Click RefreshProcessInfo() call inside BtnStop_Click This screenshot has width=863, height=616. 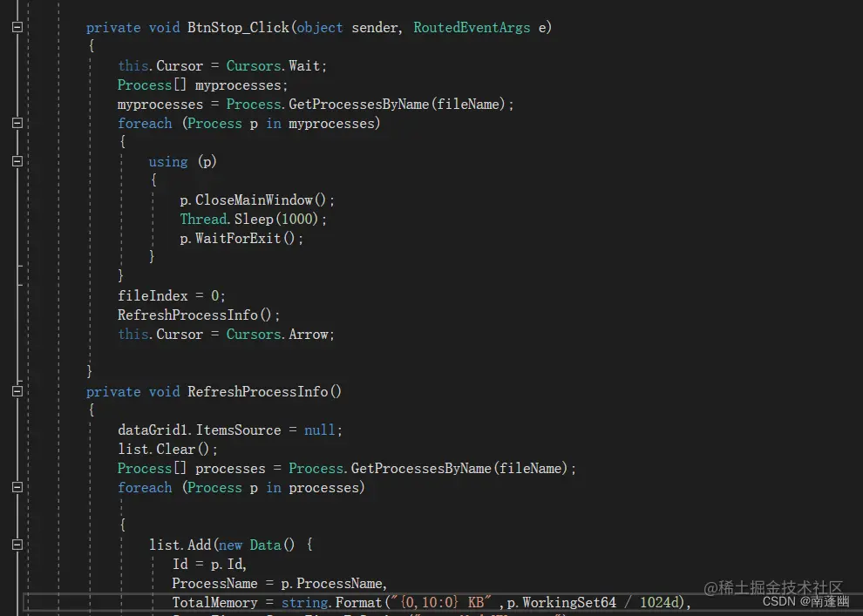(x=199, y=315)
